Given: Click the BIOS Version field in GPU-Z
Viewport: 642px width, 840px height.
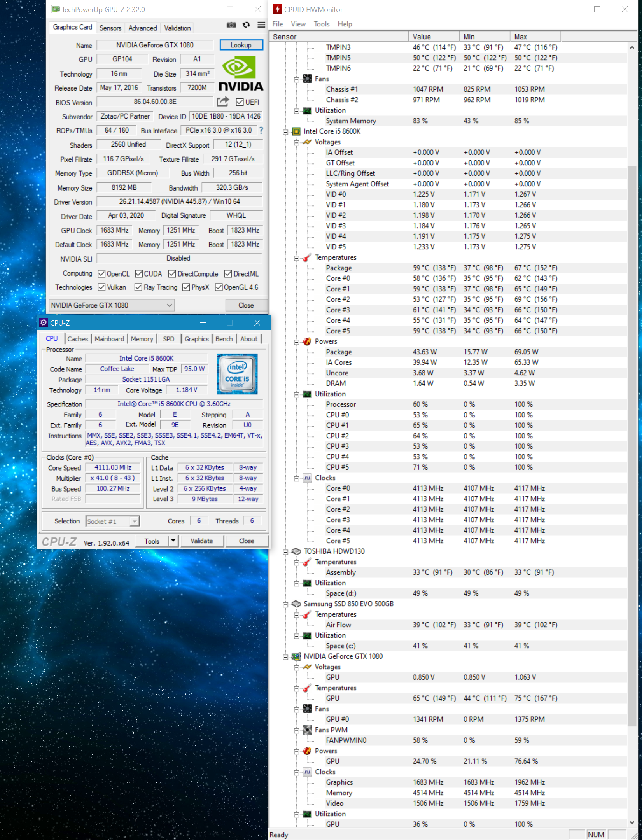Looking at the screenshot, I should point(155,102).
